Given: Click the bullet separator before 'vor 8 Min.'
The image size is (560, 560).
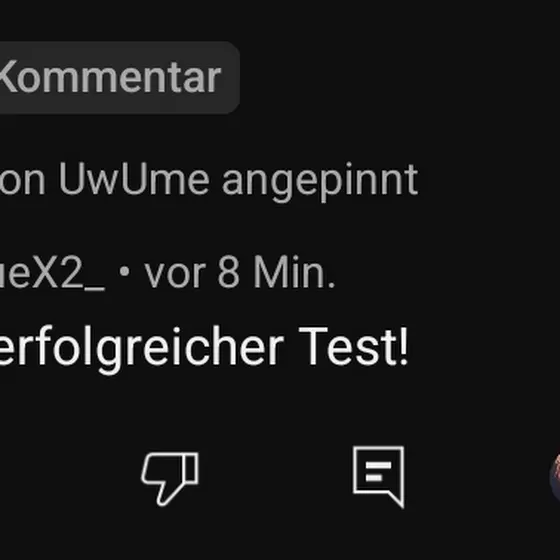Looking at the screenshot, I should 124,272.
